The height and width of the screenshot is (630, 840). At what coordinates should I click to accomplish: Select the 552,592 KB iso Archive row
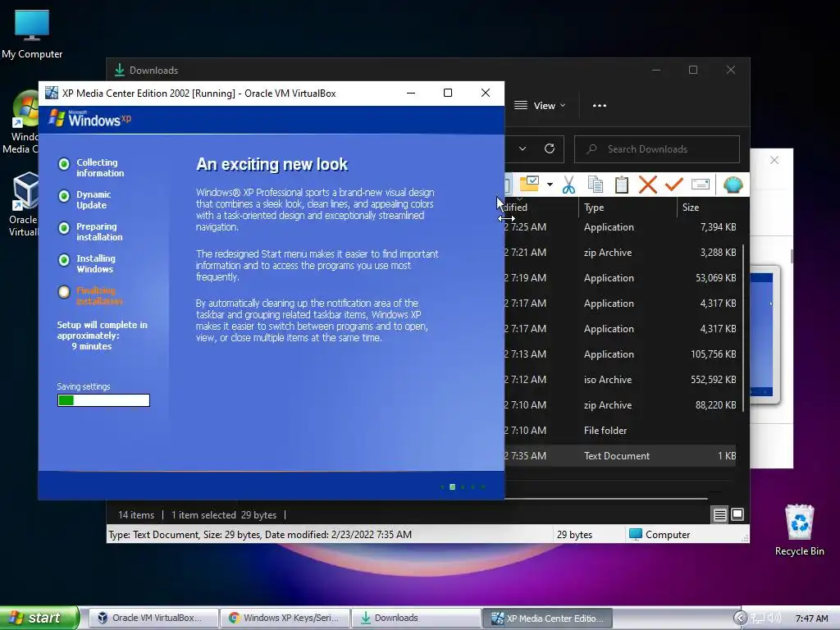[x=620, y=379]
